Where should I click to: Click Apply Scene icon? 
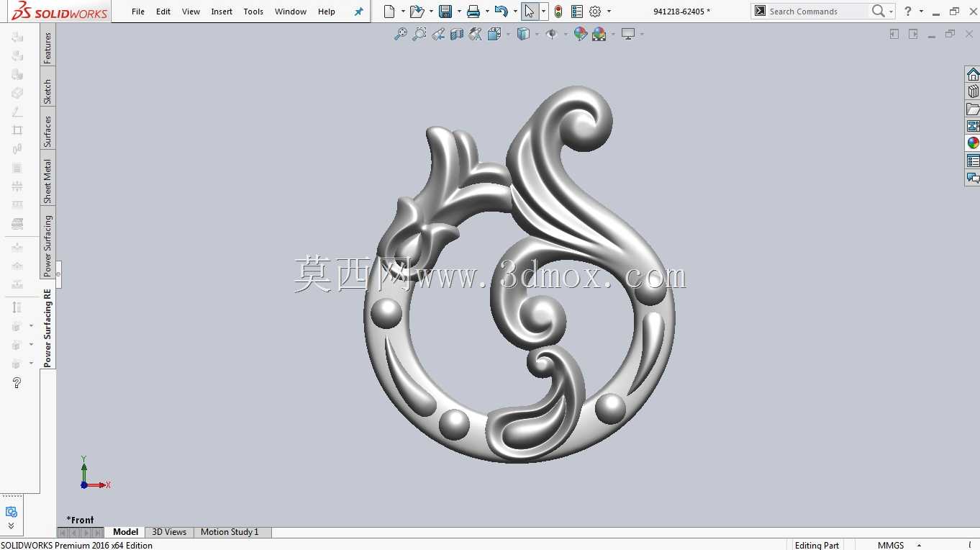[599, 34]
